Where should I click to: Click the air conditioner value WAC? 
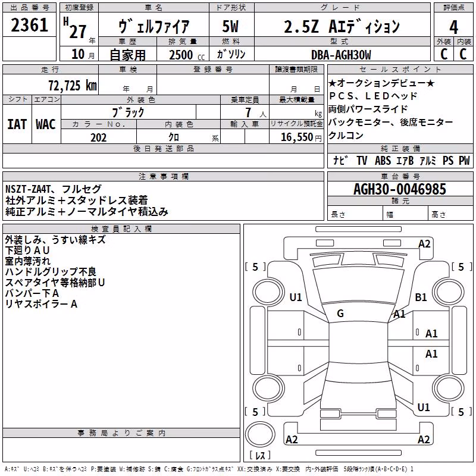coord(46,124)
